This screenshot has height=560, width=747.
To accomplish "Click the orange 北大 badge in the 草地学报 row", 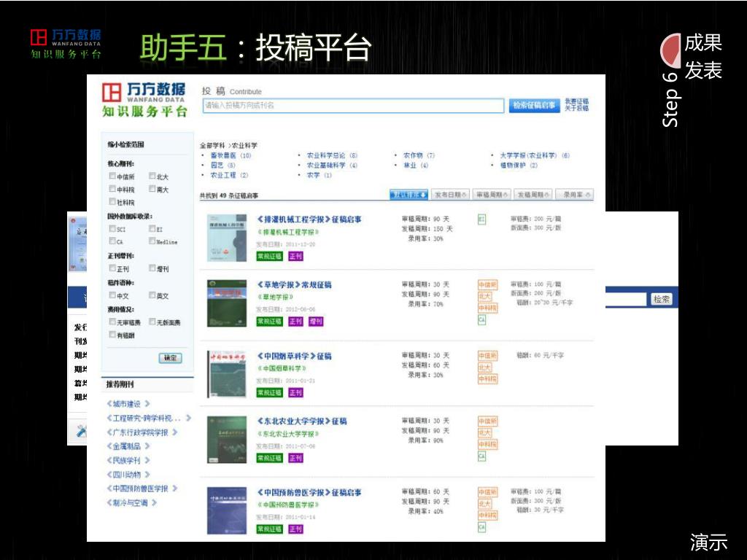I will [484, 296].
